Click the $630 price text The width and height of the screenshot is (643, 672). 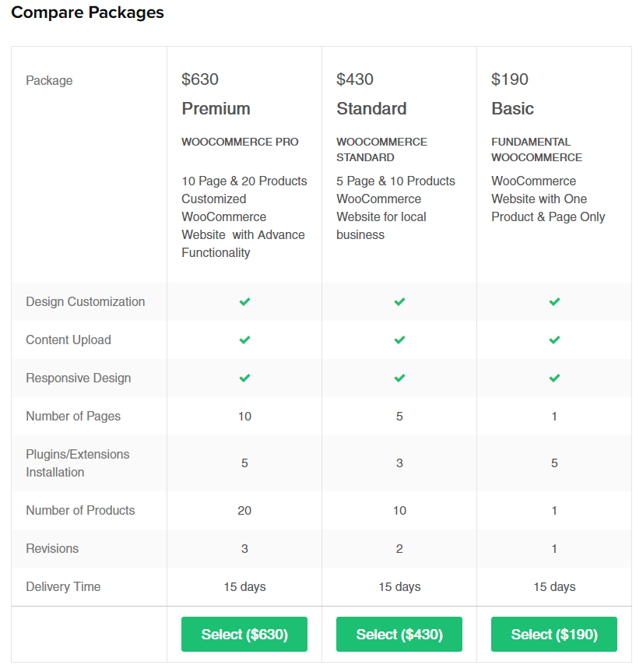pos(200,79)
